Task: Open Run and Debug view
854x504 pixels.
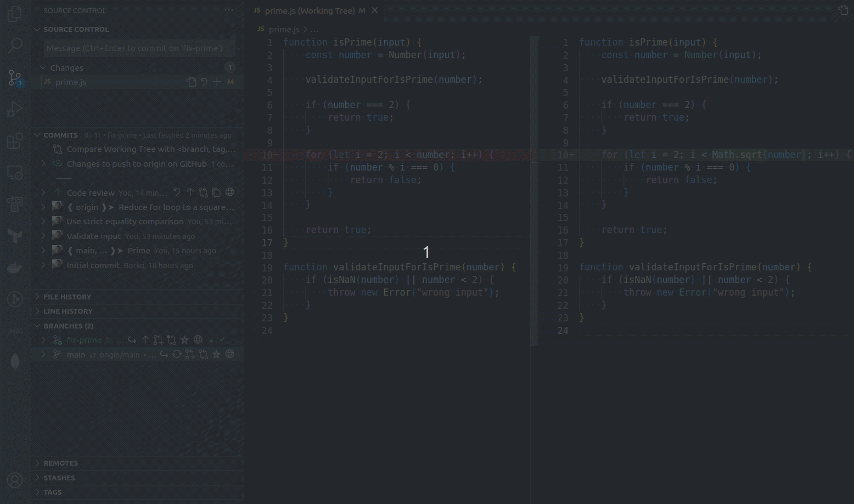Action: [15, 109]
